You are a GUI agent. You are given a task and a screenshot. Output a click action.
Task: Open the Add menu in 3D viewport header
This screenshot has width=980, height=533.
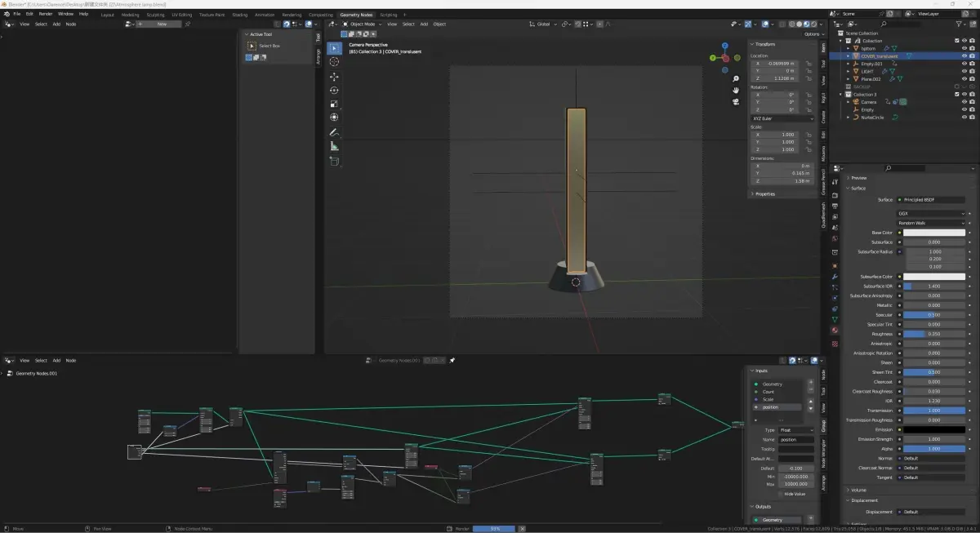424,24
